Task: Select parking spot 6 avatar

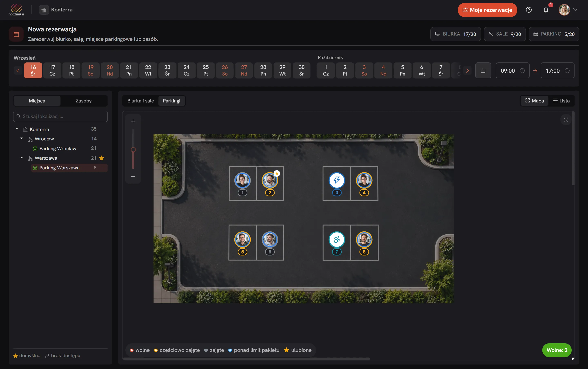Action: pos(270,240)
